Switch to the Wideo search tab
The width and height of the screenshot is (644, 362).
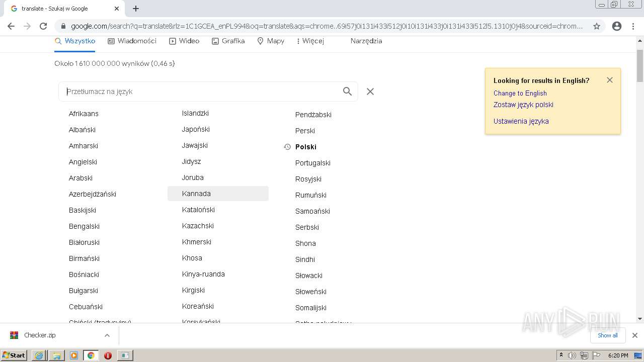click(184, 41)
